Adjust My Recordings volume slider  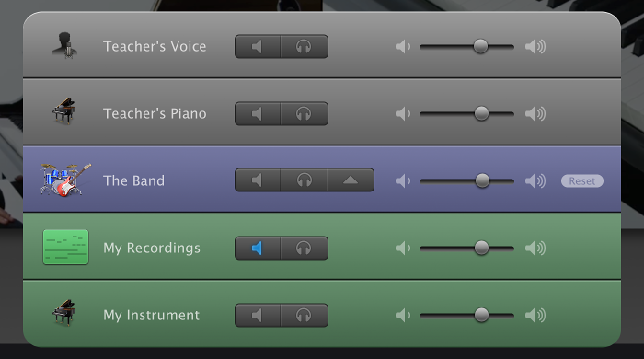click(x=481, y=248)
